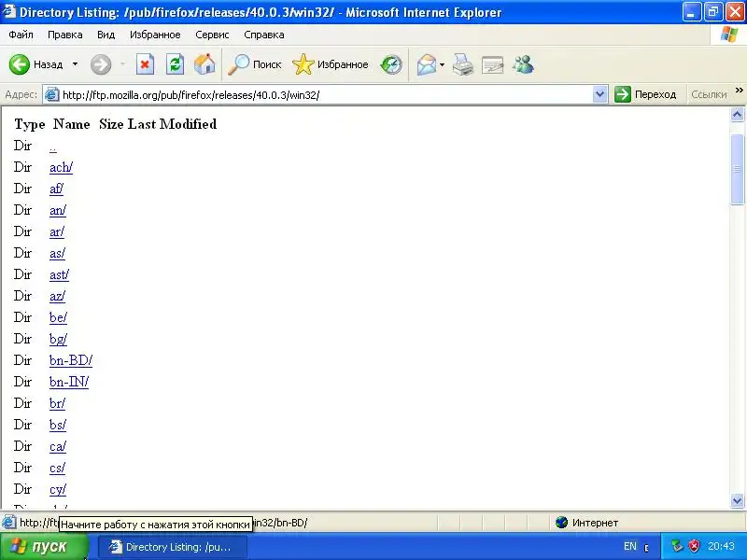
Task: Open the an/ directory link
Action: click(58, 210)
